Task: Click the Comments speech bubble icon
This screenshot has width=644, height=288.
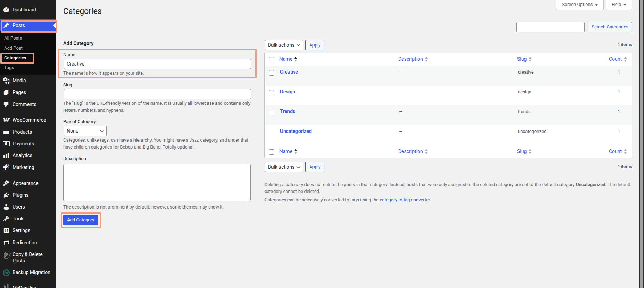Action: point(6,104)
